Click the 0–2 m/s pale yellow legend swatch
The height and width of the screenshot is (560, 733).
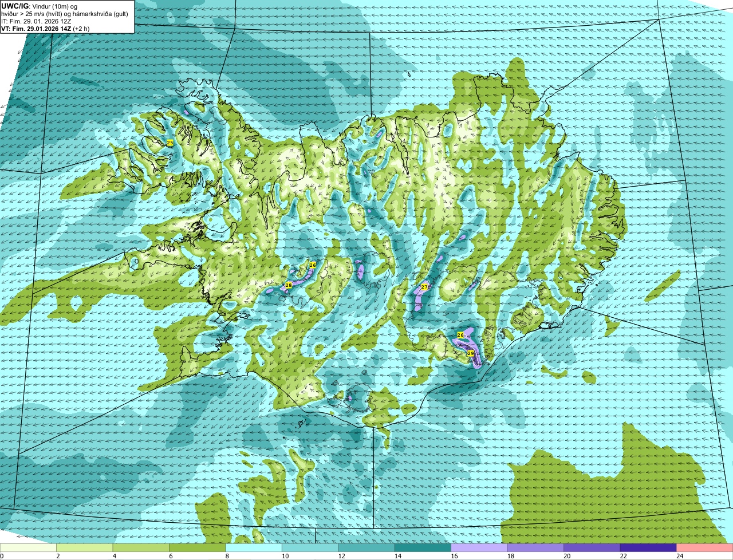click(x=29, y=547)
